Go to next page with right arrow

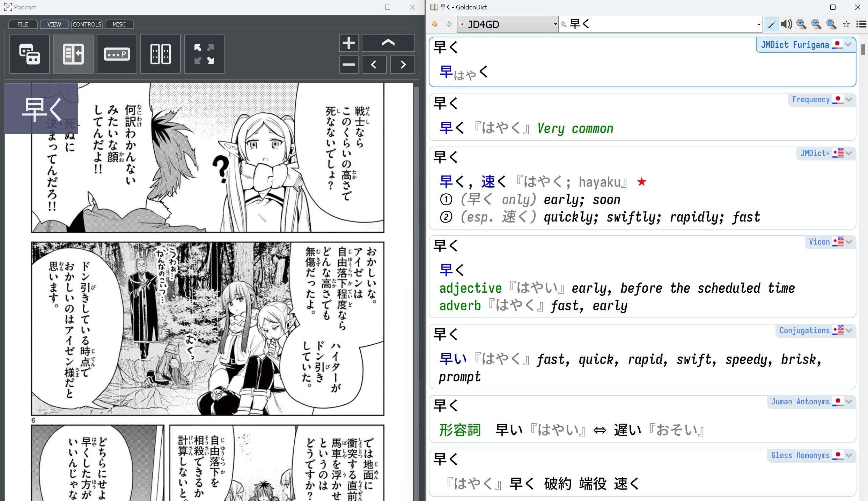pyautogui.click(x=403, y=65)
